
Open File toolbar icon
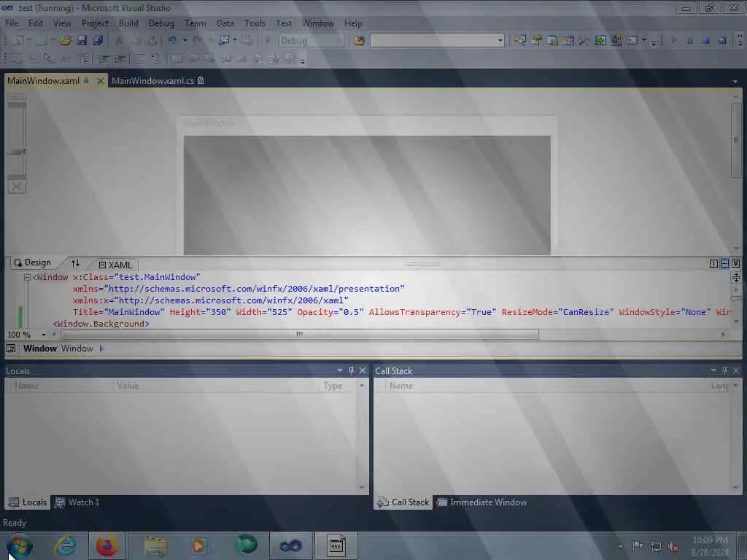[x=65, y=41]
